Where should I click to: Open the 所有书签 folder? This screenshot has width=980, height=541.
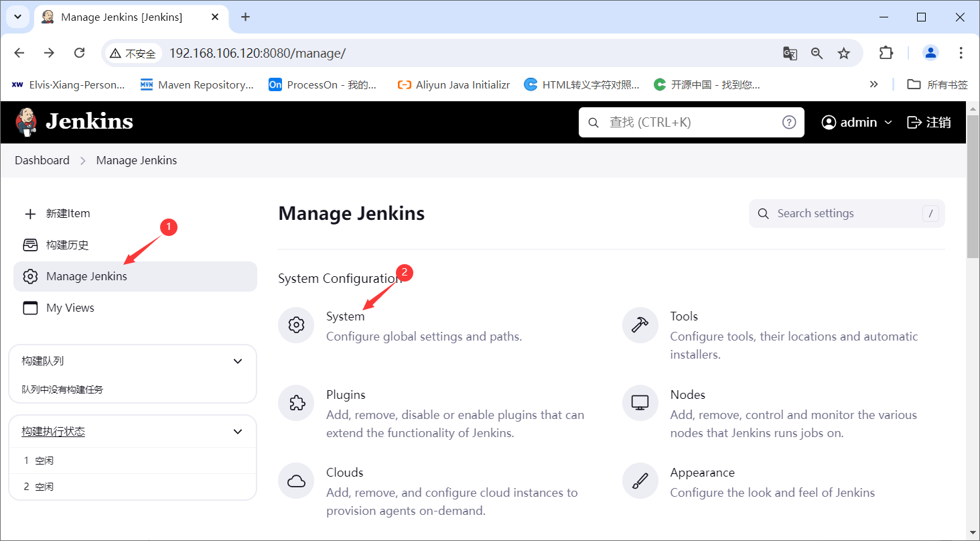(x=937, y=84)
